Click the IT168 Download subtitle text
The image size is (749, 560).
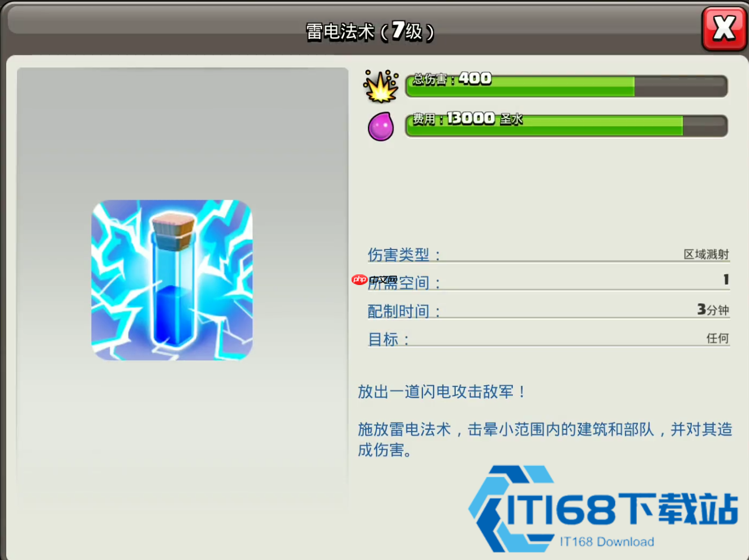[x=607, y=542]
